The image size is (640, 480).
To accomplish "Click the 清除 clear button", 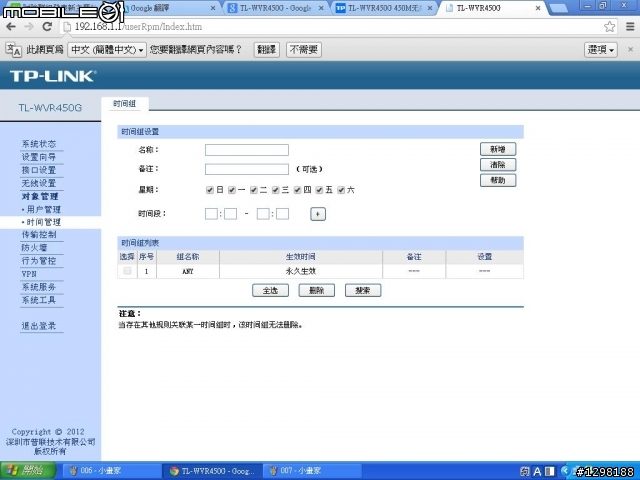I will pos(498,164).
